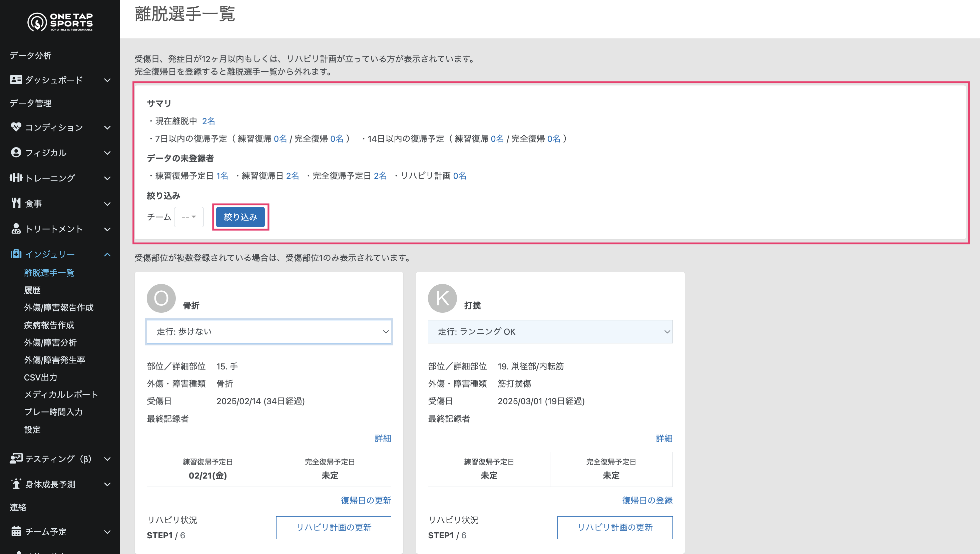Image resolution: width=980 pixels, height=554 pixels.
Task: Expand the テスティング (β) chevron
Action: coord(107,459)
